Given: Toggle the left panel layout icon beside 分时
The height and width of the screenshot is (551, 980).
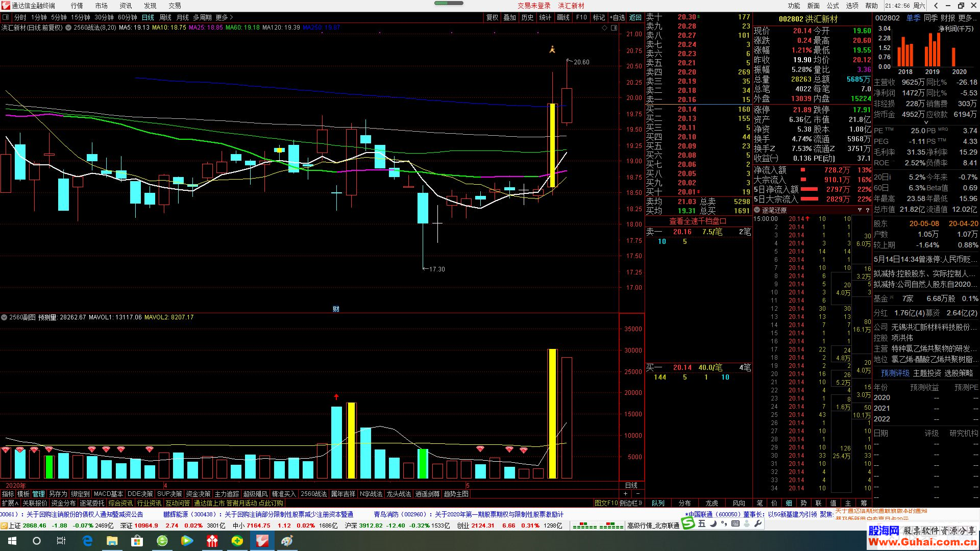Looking at the screenshot, I should point(6,17).
